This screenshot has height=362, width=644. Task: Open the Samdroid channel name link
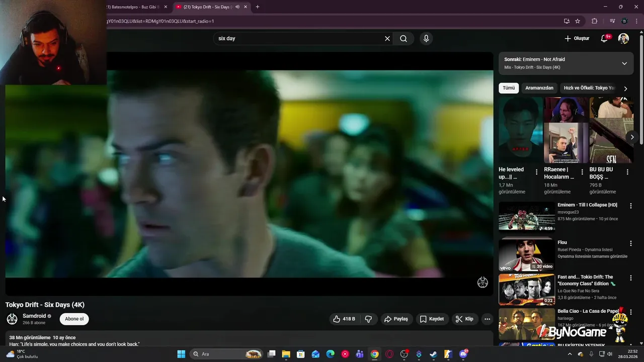click(34, 316)
